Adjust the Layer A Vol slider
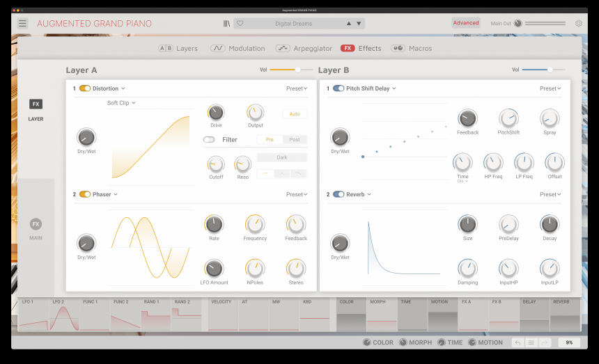The image size is (599, 364). click(x=291, y=70)
